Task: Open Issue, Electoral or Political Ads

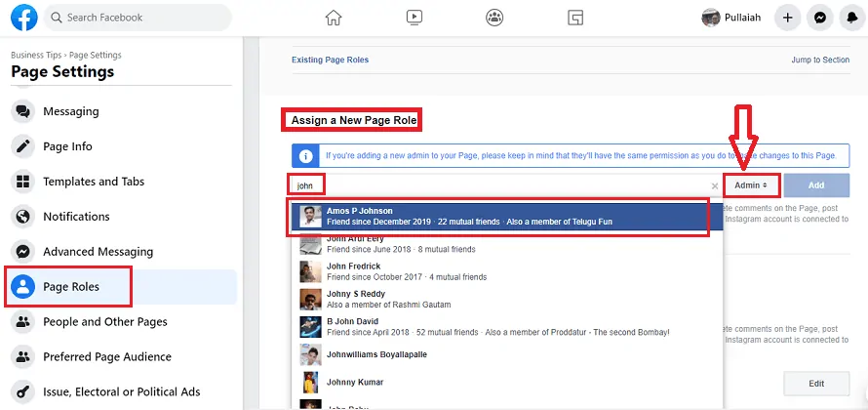Action: (x=124, y=391)
